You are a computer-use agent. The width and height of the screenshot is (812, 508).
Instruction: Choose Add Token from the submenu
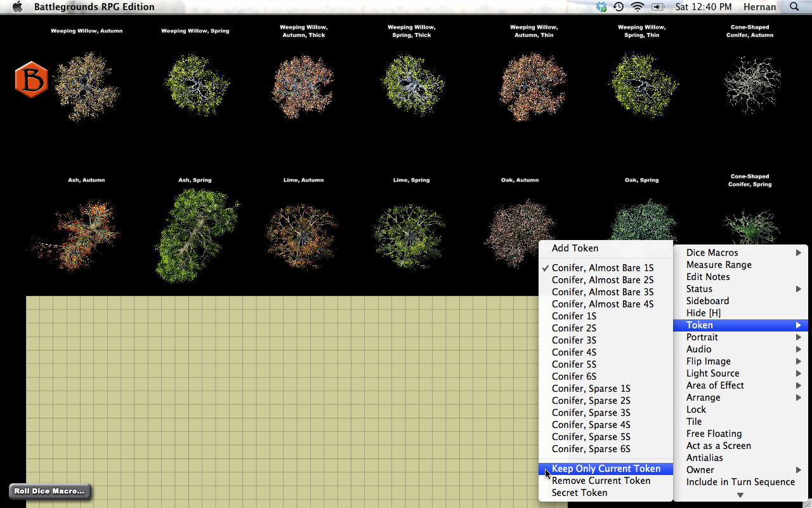(x=606, y=248)
